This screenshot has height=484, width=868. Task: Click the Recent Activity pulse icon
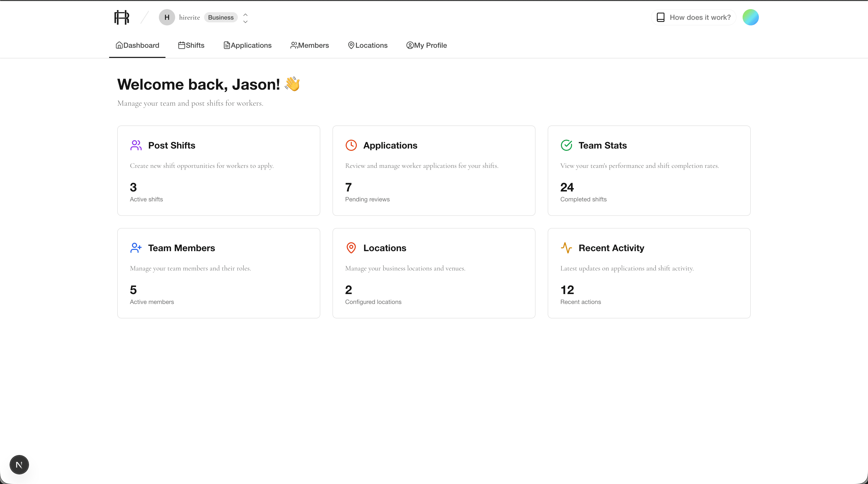pyautogui.click(x=566, y=248)
